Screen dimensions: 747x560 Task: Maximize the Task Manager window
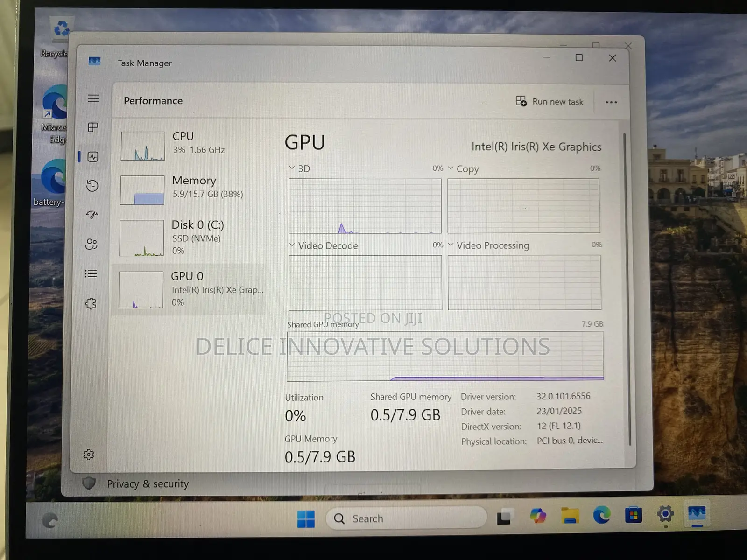pyautogui.click(x=579, y=58)
